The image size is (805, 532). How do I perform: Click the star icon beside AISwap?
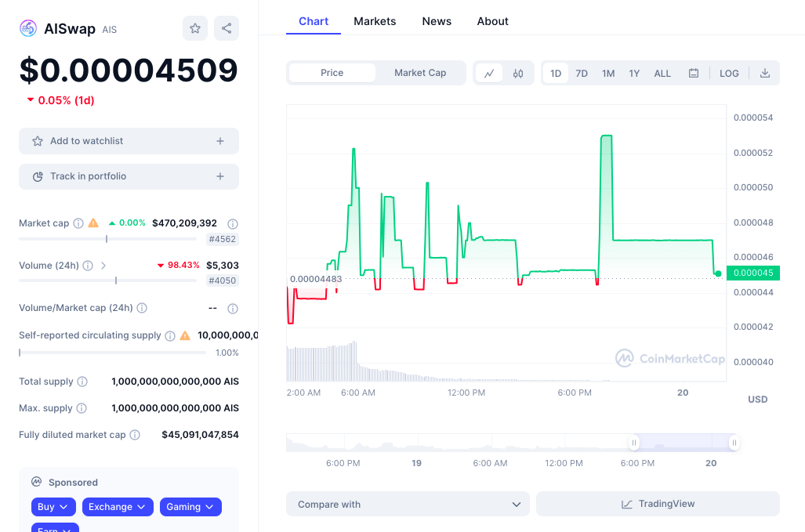(194, 28)
